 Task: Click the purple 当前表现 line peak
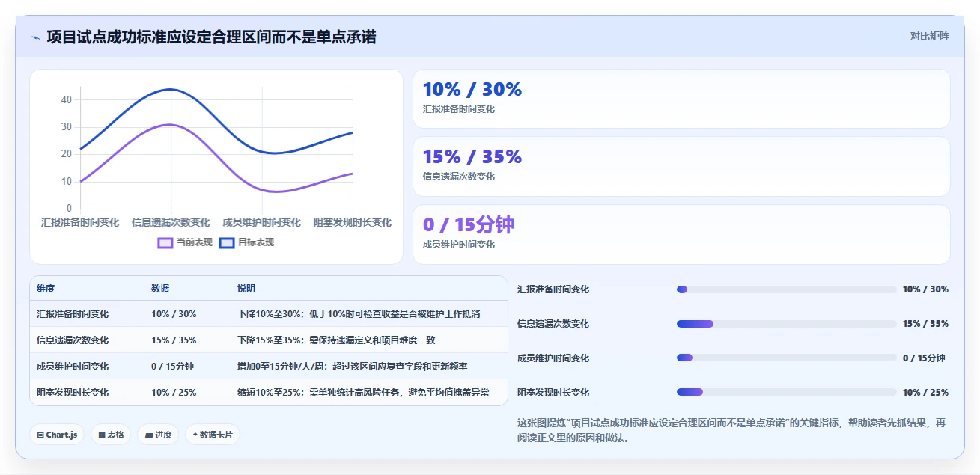(171, 124)
